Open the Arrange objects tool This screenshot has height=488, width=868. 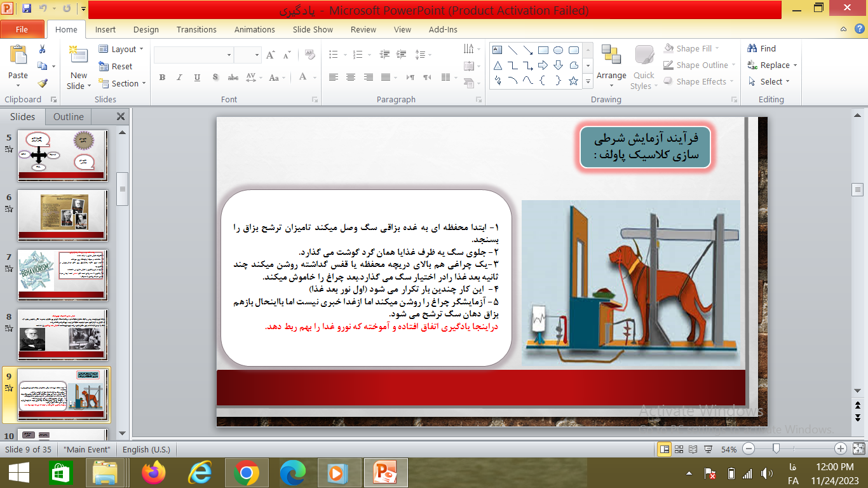611,64
